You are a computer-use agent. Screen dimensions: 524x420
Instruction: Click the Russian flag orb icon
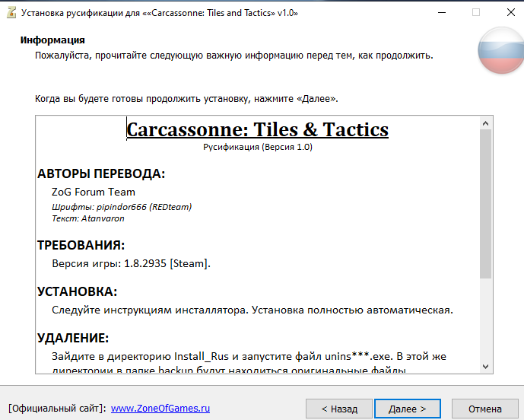[500, 50]
